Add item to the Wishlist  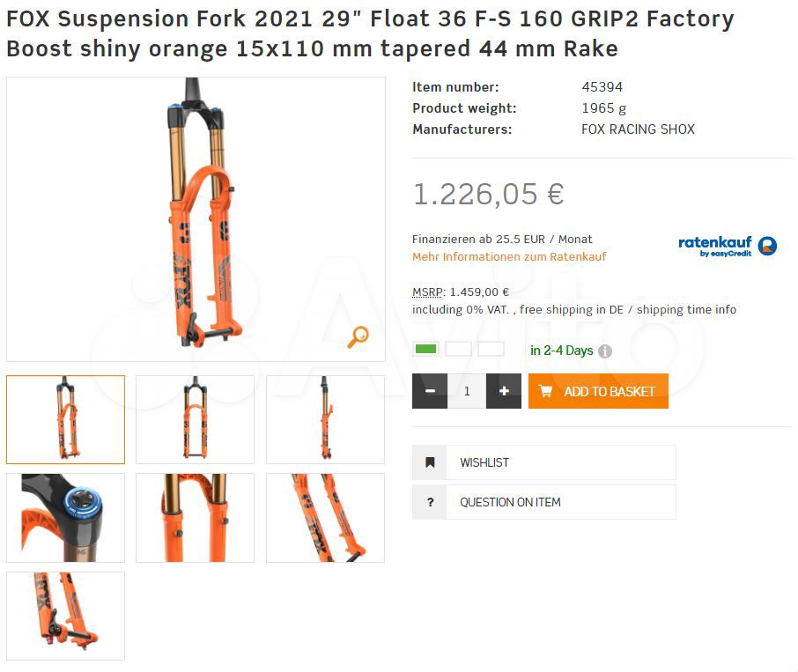[544, 462]
